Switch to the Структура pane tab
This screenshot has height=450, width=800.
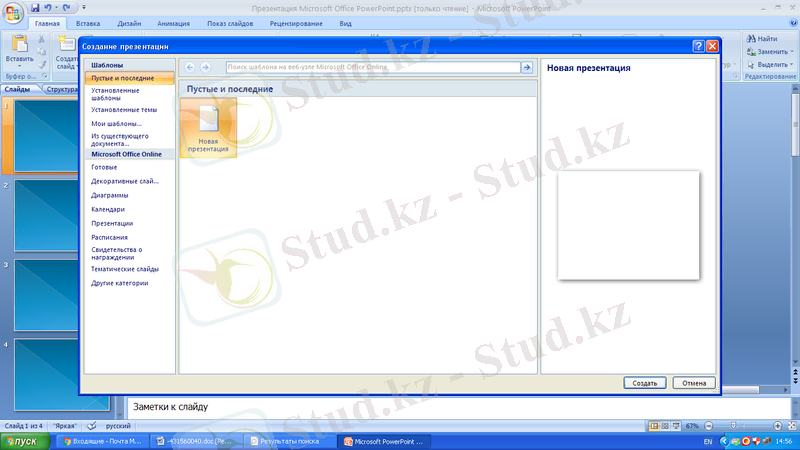coord(61,89)
